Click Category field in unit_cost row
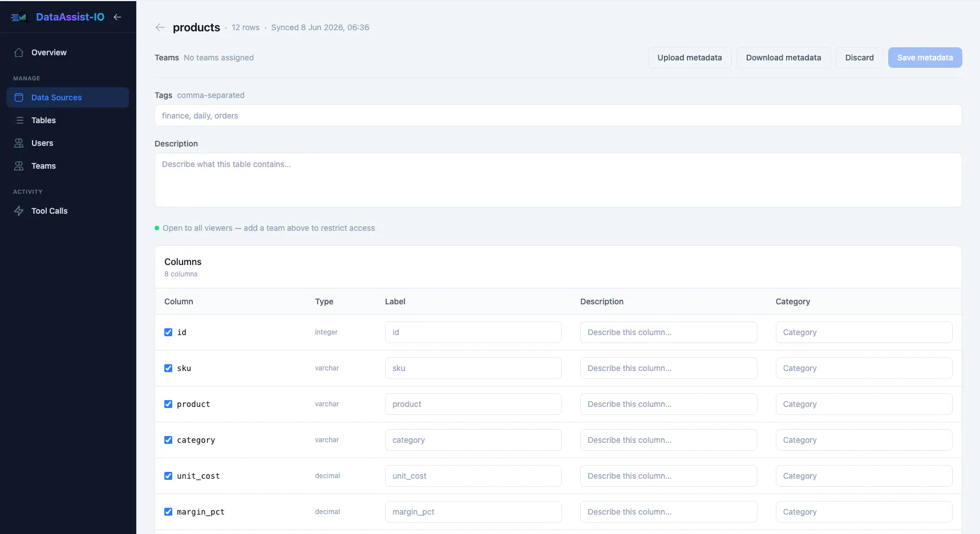980x534 pixels. click(x=864, y=476)
